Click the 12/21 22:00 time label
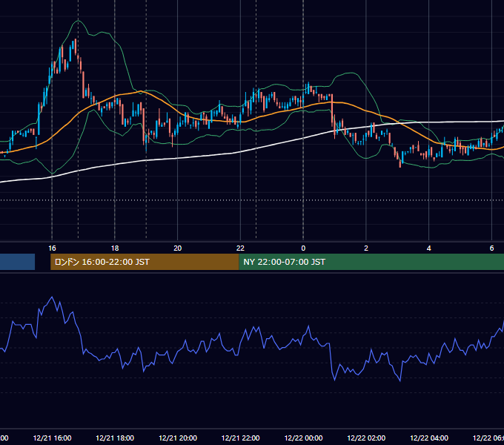 240,438
